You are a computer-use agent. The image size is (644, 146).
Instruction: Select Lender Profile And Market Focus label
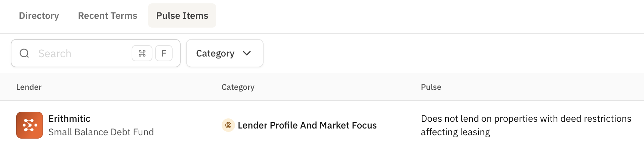[x=307, y=125]
